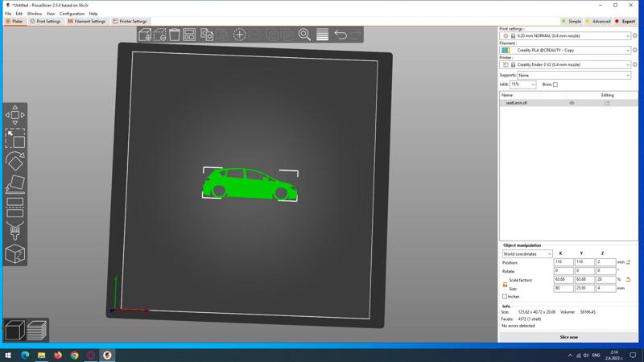Open the World coordinates dropdown
The image size is (644, 362).
[527, 254]
